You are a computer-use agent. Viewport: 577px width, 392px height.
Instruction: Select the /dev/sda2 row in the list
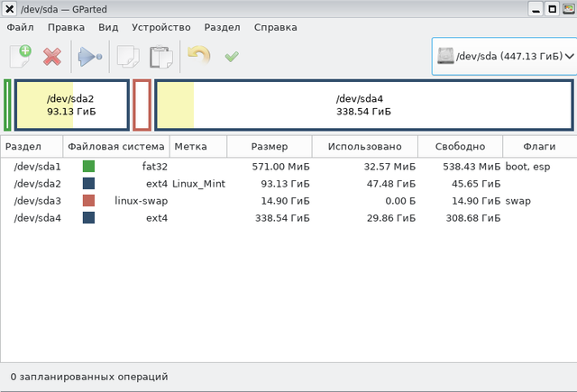[288, 184]
